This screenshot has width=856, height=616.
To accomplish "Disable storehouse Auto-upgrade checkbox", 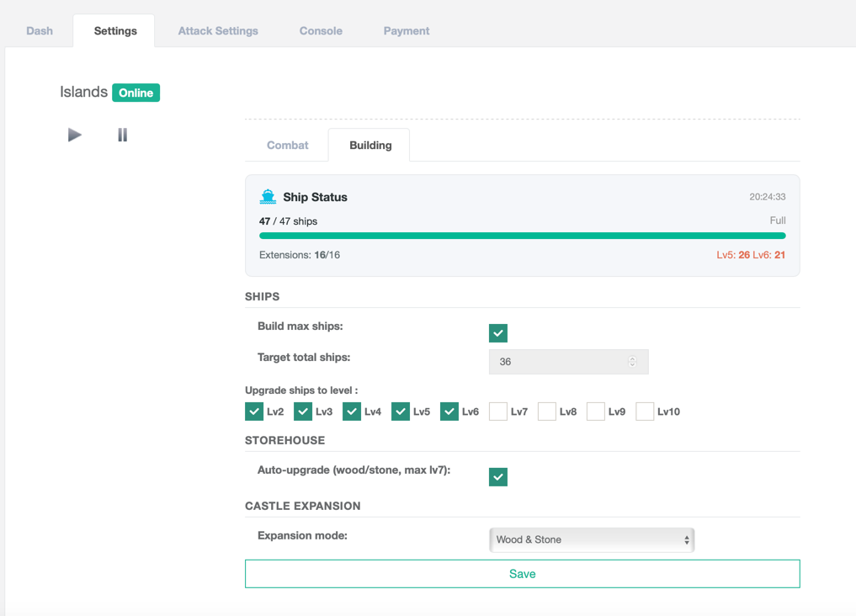I will click(x=498, y=477).
